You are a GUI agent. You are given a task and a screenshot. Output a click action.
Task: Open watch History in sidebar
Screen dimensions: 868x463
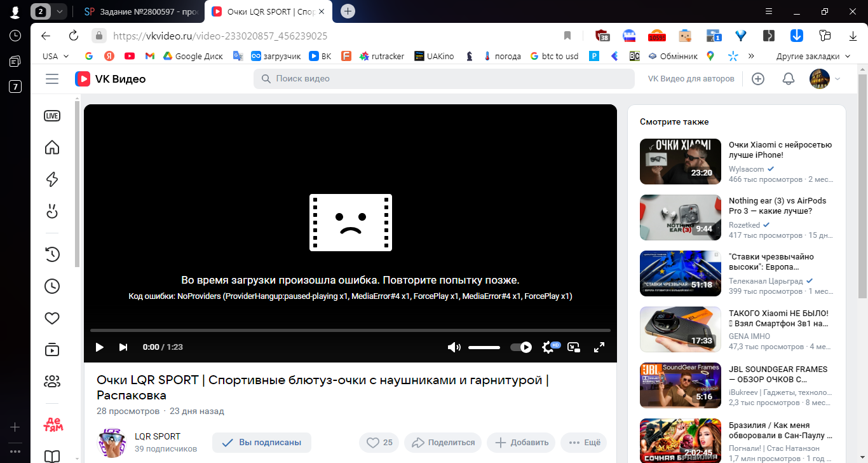point(52,254)
